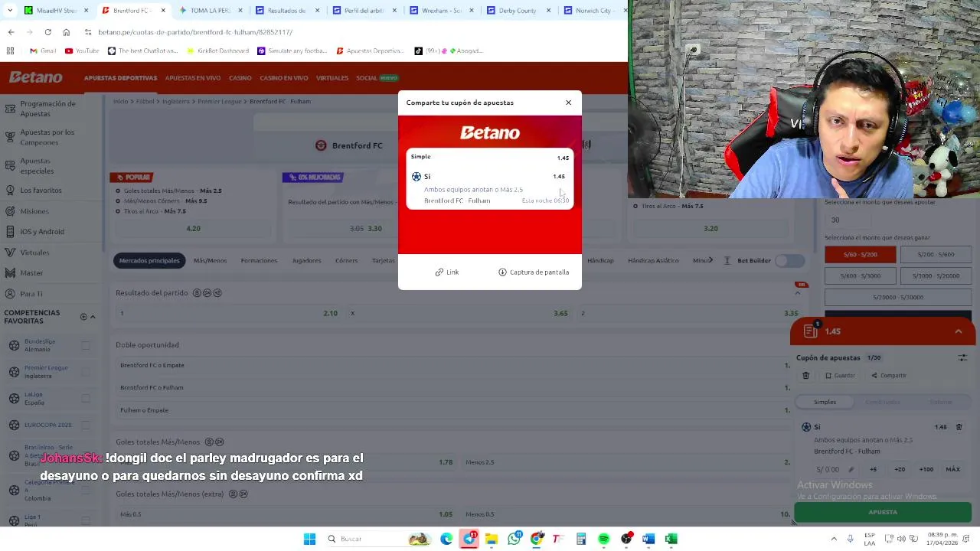Screen dimensions: 980x551
Task: Click Guardar in bet slip
Action: pyautogui.click(x=840, y=376)
